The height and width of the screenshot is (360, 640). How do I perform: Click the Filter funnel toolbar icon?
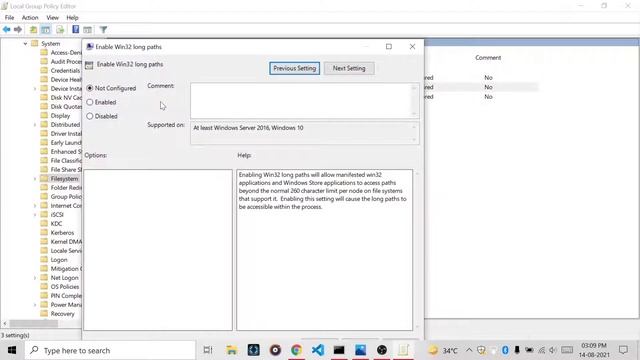pos(103,29)
